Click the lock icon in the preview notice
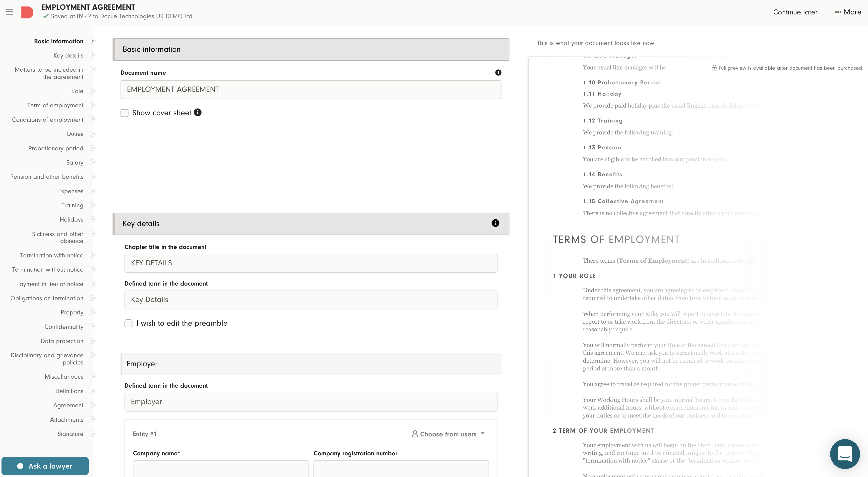Screen dimensions: 868x477 pyautogui.click(x=715, y=68)
